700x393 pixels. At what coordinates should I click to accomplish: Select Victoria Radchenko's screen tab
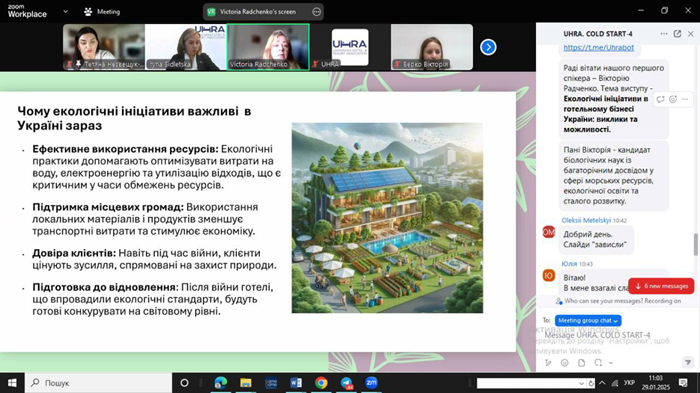click(258, 12)
